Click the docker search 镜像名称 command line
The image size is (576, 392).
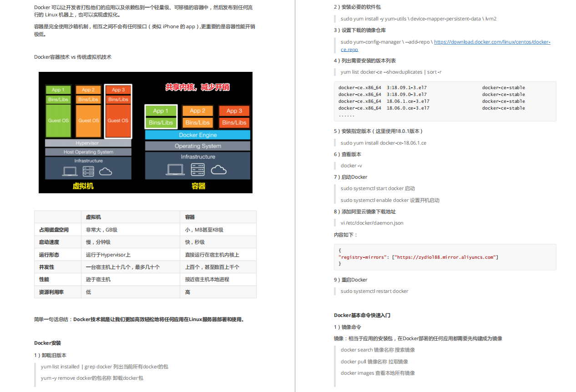coord(378,350)
